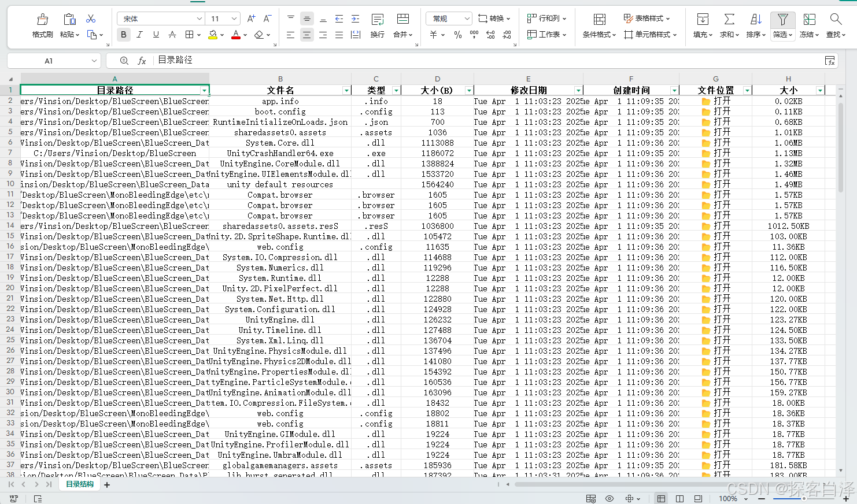Decrease font size with A- icon
Screen dimensions: 857x504
(267, 19)
